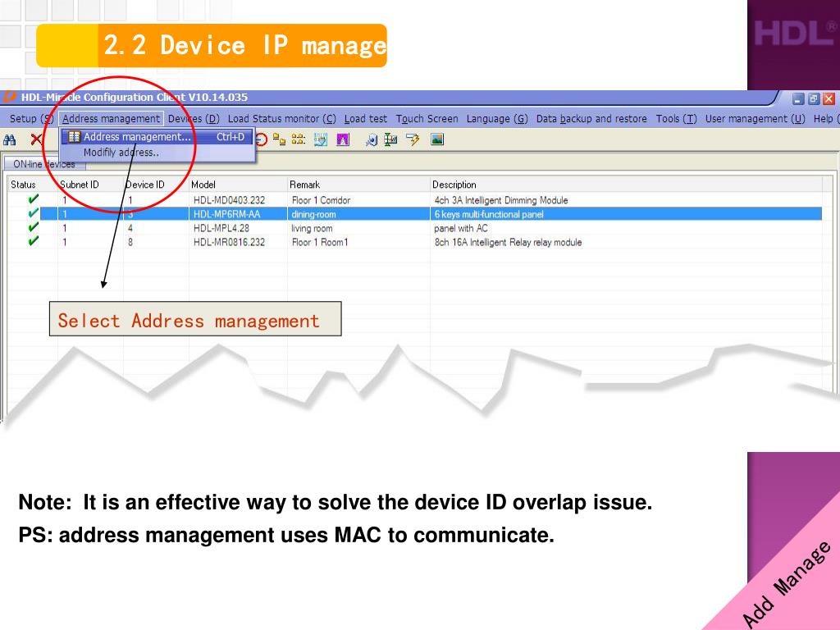Click Device ID 4 cell
Image resolution: width=840 pixels, height=630 pixels.
(130, 228)
